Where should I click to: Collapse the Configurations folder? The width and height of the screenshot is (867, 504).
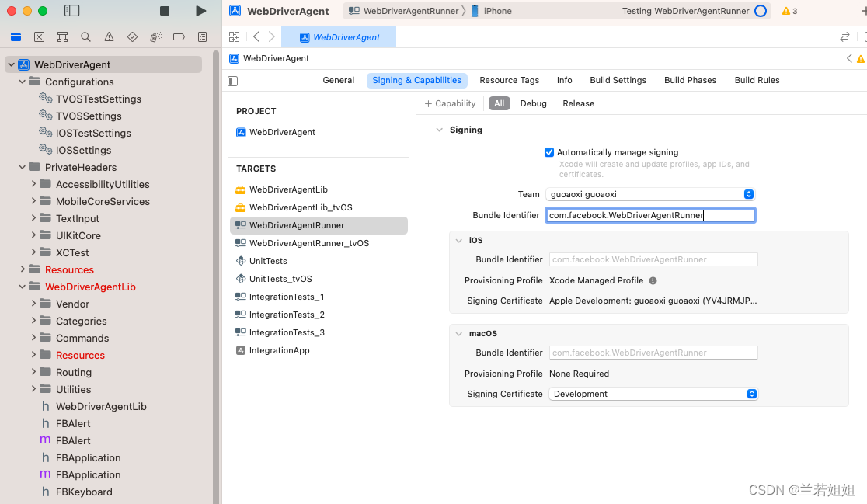click(22, 82)
